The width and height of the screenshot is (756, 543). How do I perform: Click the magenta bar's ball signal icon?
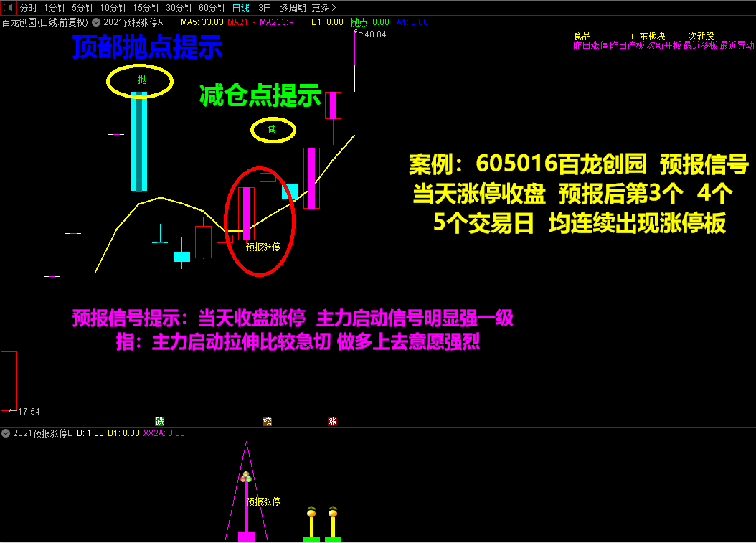[246, 477]
